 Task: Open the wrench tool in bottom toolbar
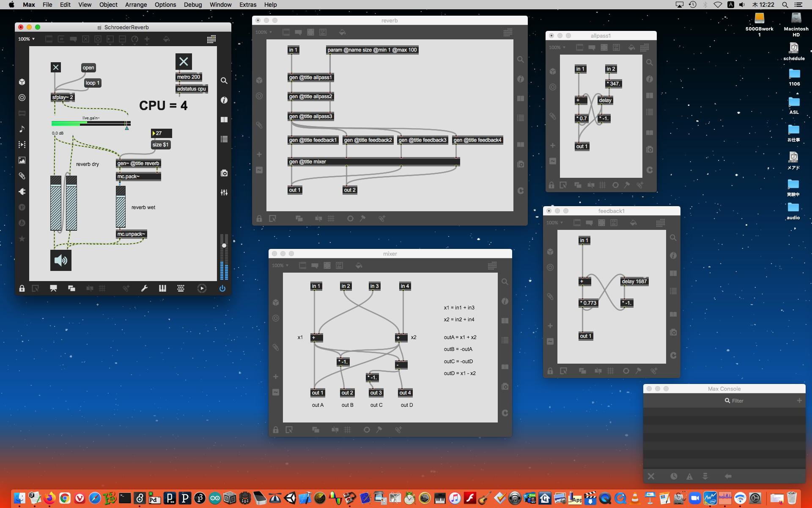pos(144,288)
